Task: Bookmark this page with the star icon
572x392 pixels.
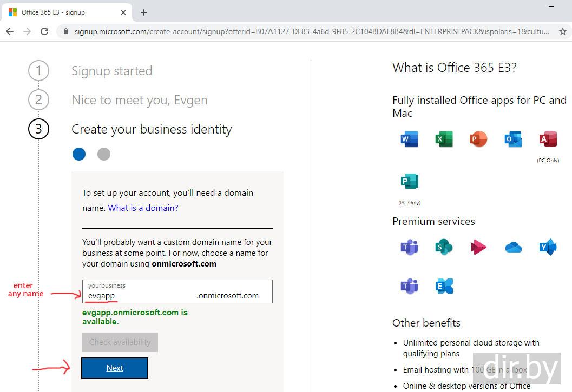Action: point(563,31)
